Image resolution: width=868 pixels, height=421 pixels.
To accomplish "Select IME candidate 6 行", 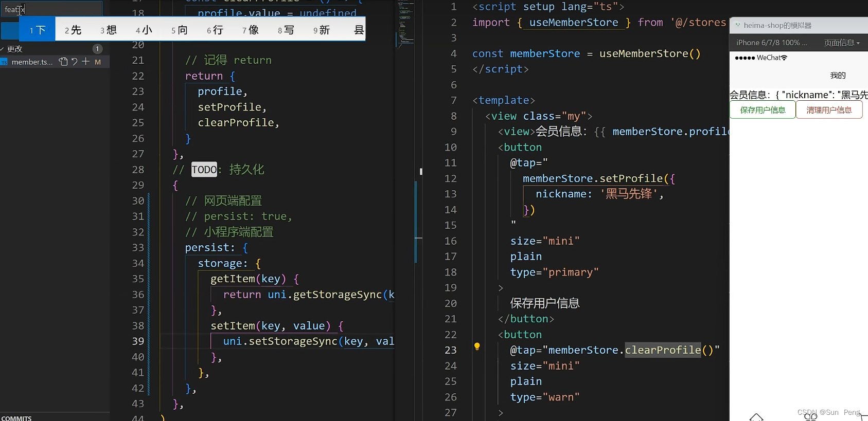I will click(x=215, y=30).
